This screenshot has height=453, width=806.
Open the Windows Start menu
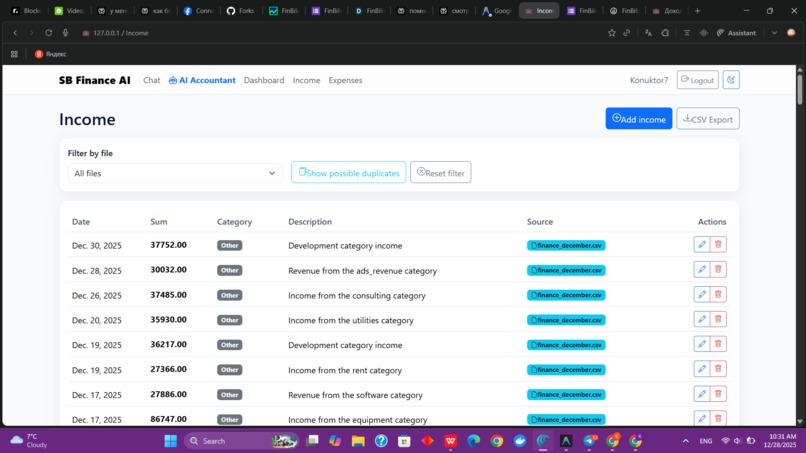click(x=170, y=441)
